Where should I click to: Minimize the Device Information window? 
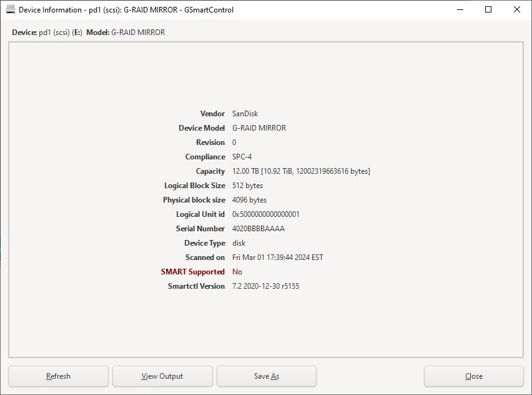(x=460, y=9)
